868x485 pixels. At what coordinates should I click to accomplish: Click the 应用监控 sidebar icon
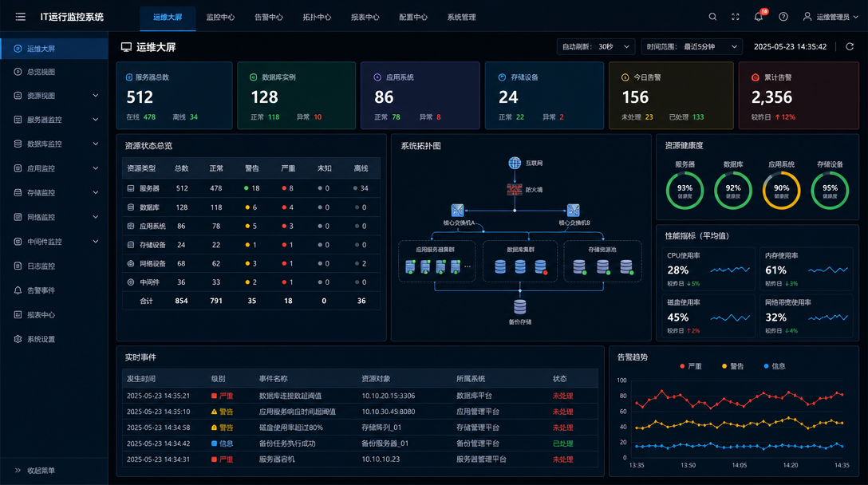pyautogui.click(x=18, y=168)
